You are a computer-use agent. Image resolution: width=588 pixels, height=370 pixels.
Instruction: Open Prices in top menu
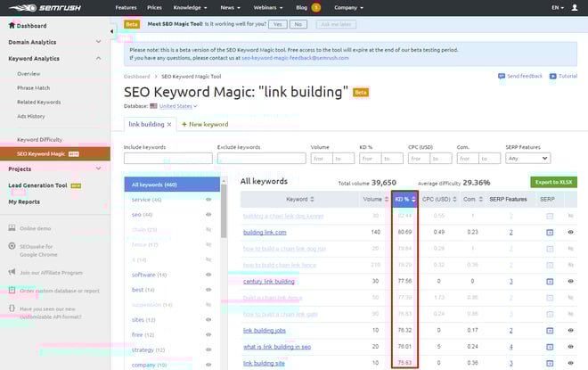coord(154,7)
